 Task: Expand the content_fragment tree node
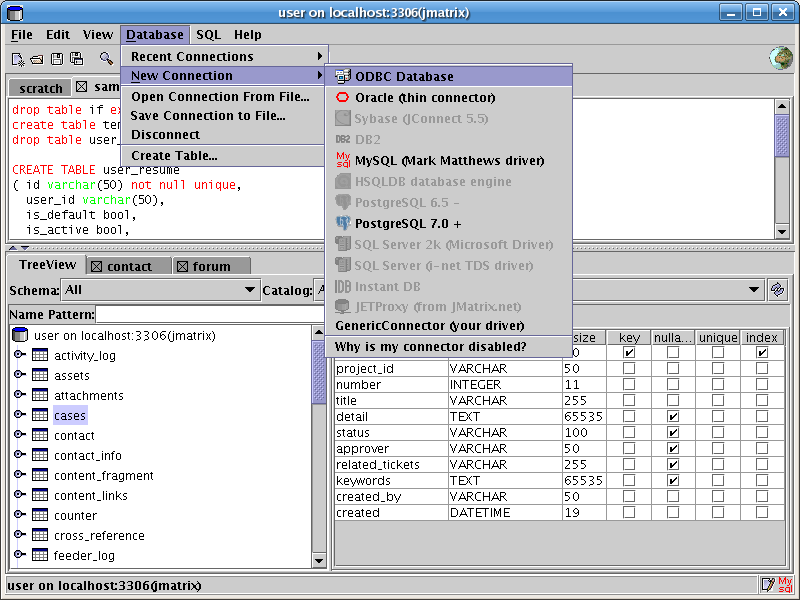point(19,474)
